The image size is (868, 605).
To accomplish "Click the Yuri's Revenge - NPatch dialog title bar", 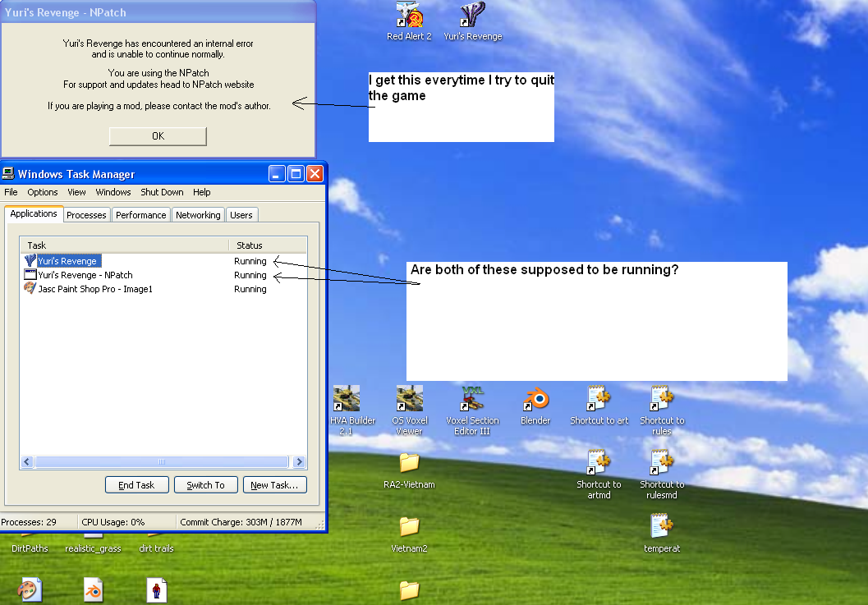I will (158, 12).
